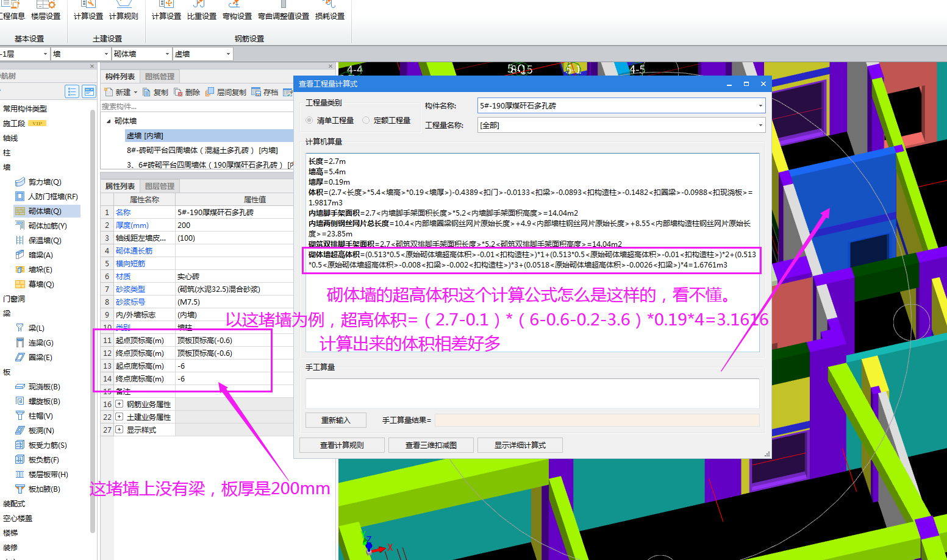Select 虚墙 [内墙] component row
This screenshot has height=560, width=947.
click(x=209, y=136)
